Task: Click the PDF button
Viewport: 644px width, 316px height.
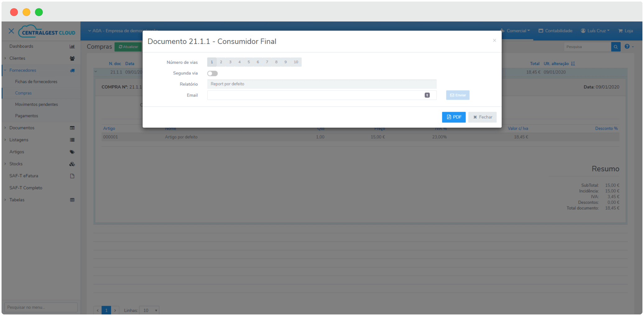Action: pos(454,117)
